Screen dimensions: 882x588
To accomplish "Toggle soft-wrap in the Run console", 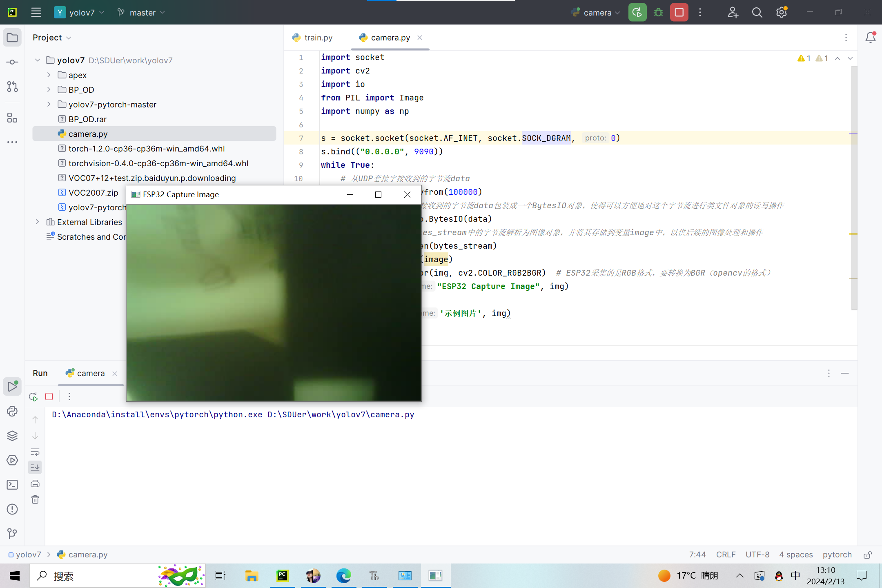I will [35, 452].
